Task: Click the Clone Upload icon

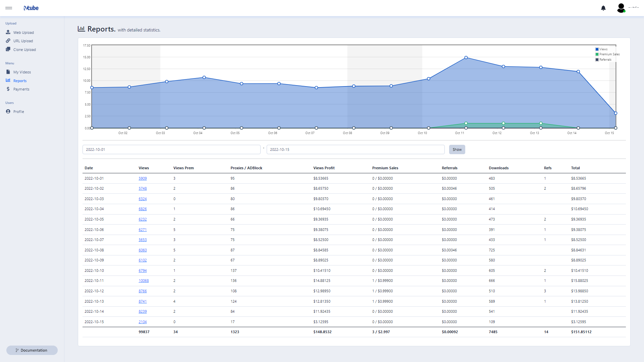Action: click(8, 49)
